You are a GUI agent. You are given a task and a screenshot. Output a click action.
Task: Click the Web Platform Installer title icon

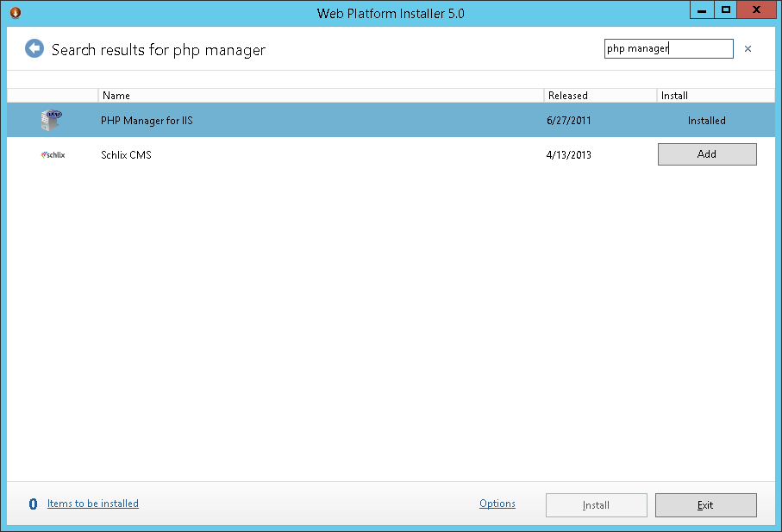tap(16, 12)
